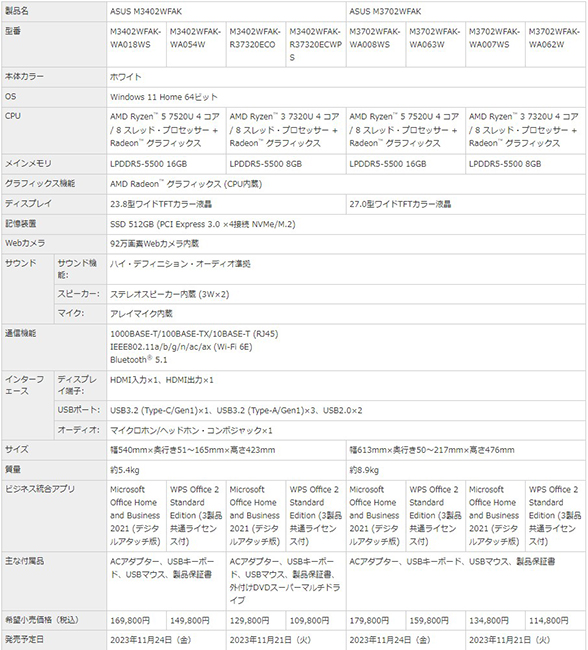
Task: Click model M3402WFAK-R37320ECO cell
Action: (x=256, y=44)
